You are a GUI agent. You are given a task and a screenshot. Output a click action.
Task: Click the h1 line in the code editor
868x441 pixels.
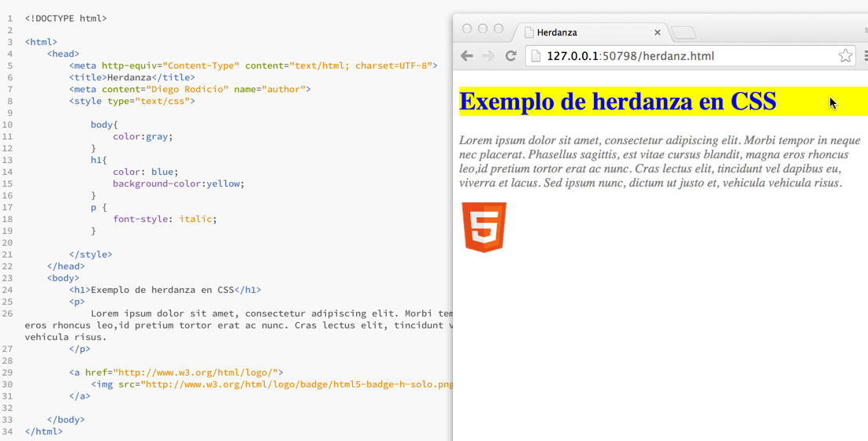(165, 290)
